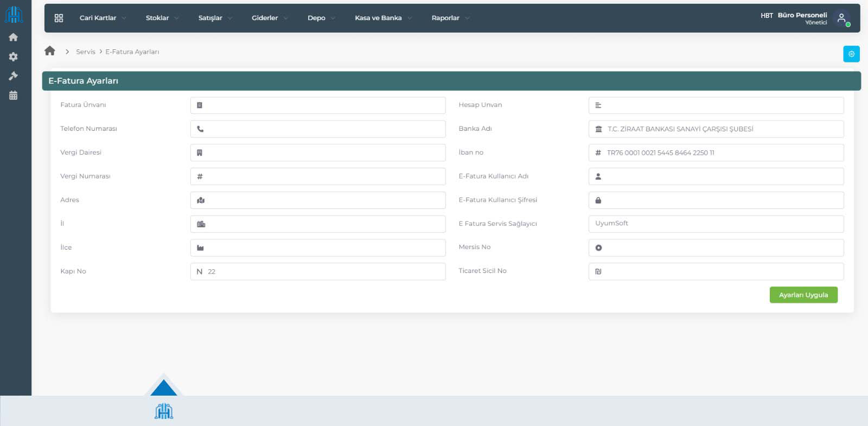Viewport: 868px width, 426px height.
Task: Open the Raporlar menu
Action: [450, 18]
